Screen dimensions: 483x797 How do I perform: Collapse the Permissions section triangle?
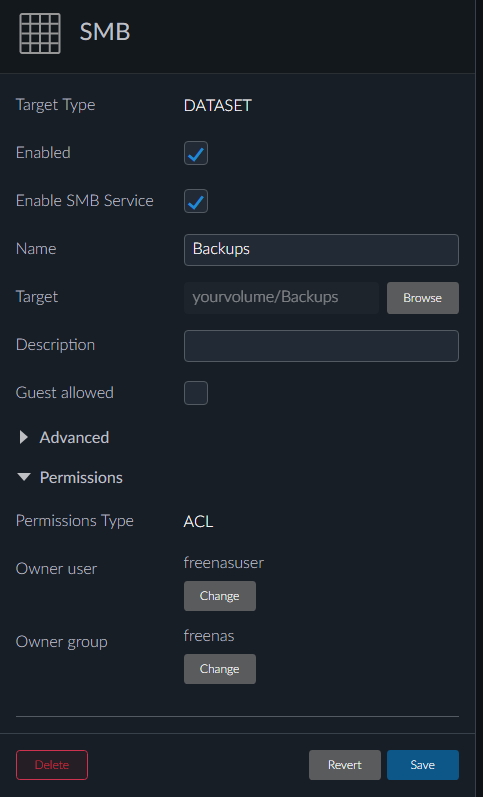pos(23,477)
